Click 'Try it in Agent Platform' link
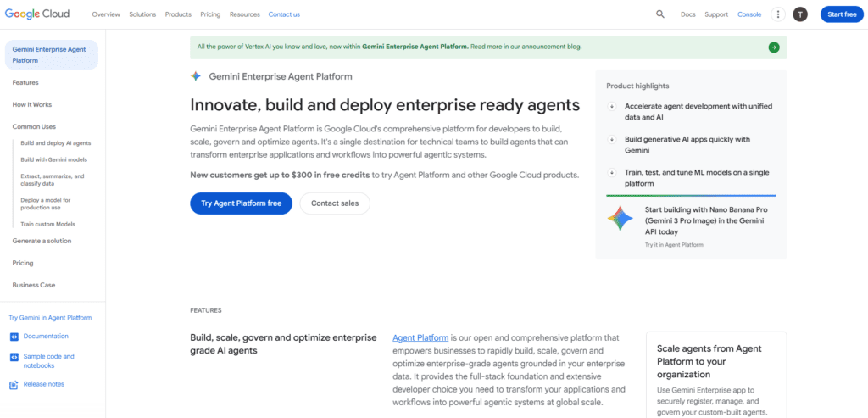The width and height of the screenshot is (868, 418). (674, 244)
